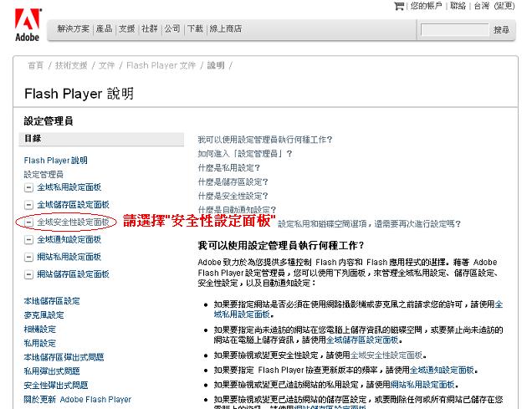The height and width of the screenshot is (409, 532).
Task: Jump to 如何進入「設定管理員」? question
Action: [x=245, y=154]
